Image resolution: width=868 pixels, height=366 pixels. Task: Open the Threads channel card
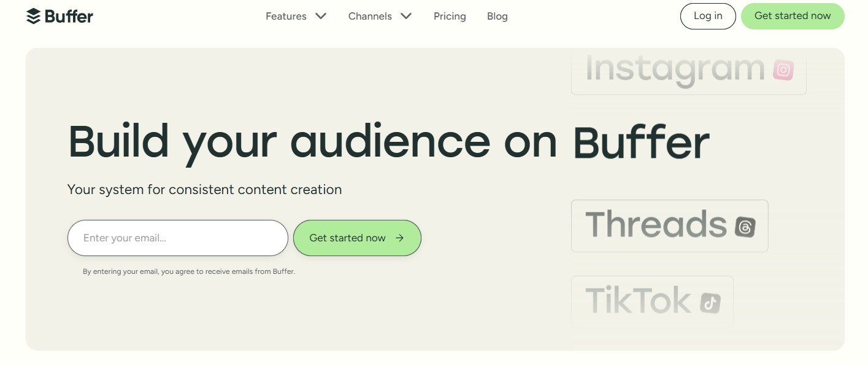tap(669, 226)
